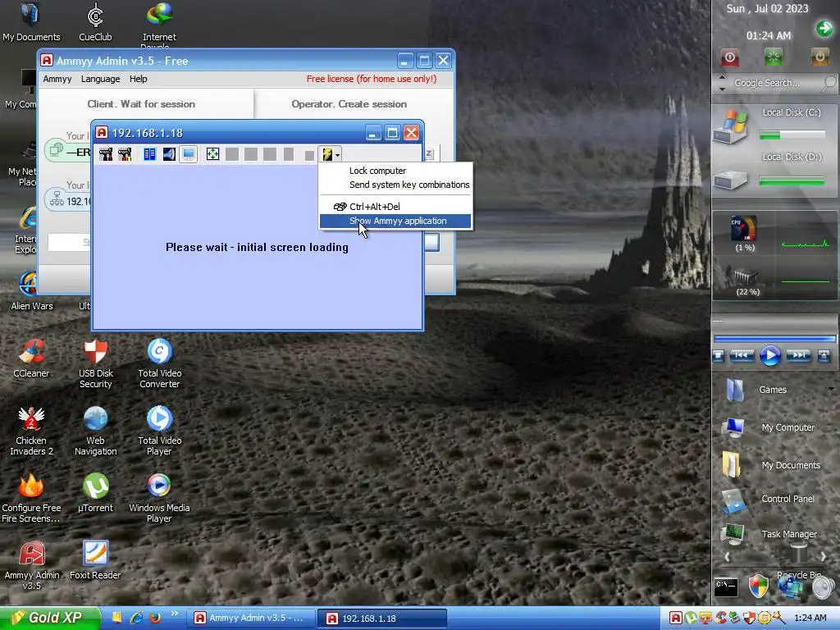Toggle the voice chat speaker icon
This screenshot has height=630, width=840.
pos(169,154)
